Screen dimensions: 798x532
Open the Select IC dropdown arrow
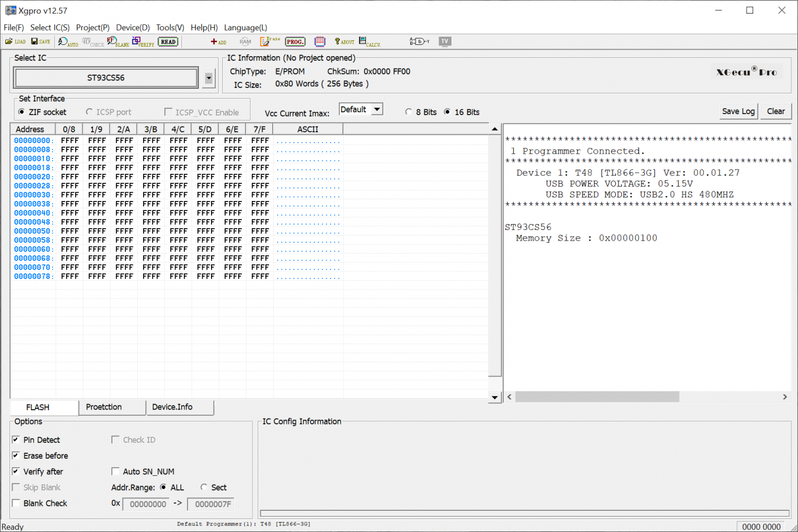pyautogui.click(x=209, y=78)
